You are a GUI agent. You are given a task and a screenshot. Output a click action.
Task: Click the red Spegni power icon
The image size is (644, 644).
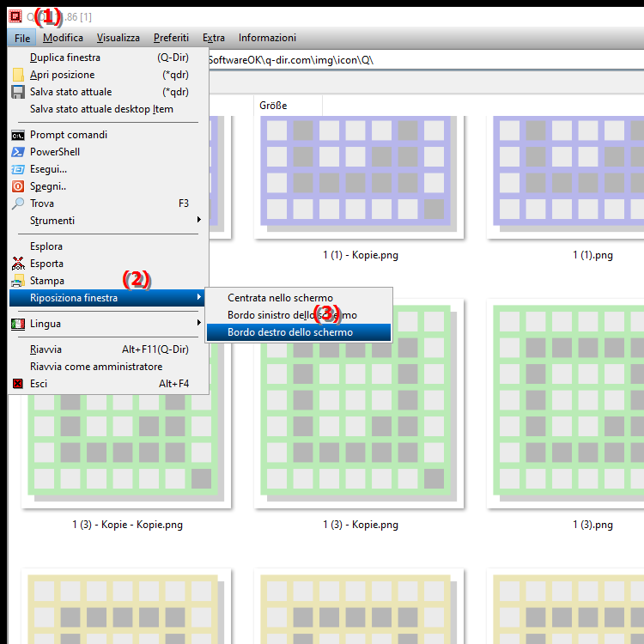(18, 186)
